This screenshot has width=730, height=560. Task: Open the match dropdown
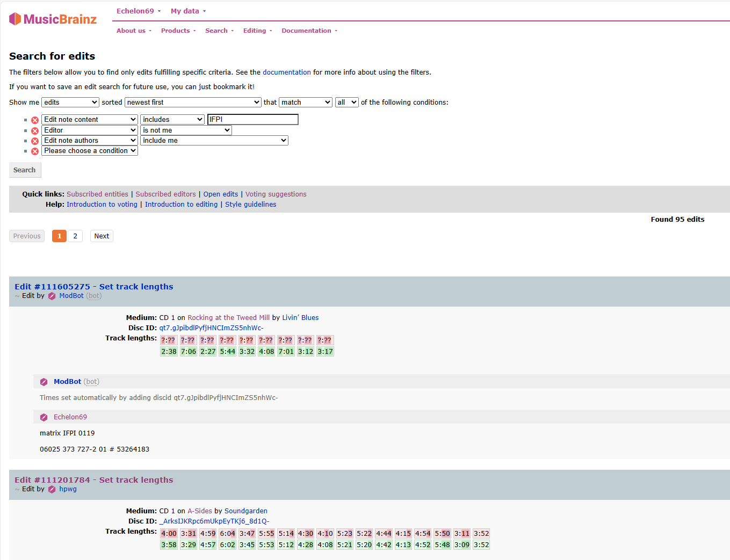pos(306,102)
